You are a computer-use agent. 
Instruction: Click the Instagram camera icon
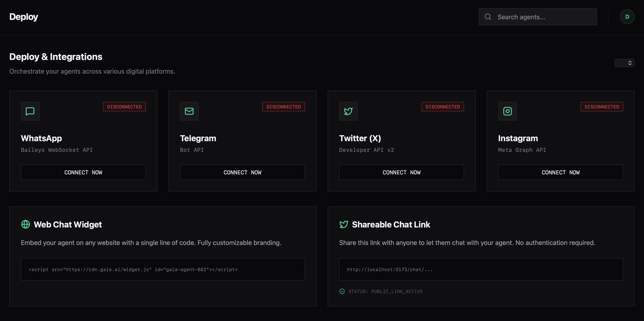coord(507,111)
